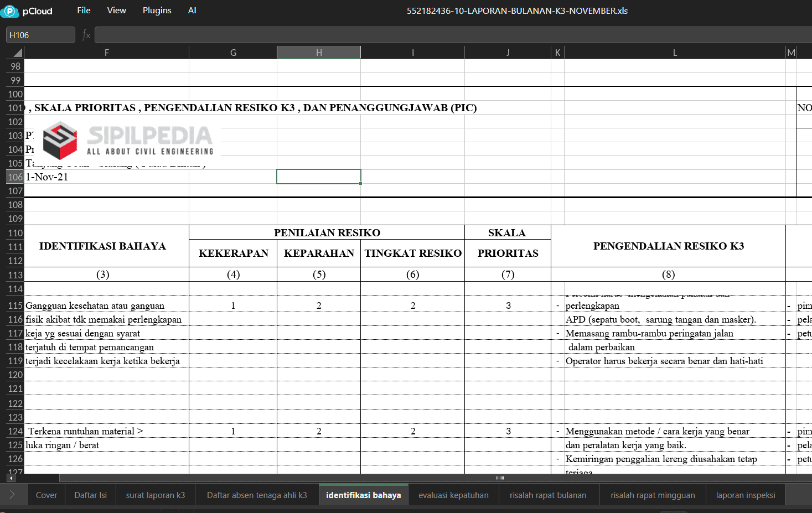Open the Plugins menu
812x513 pixels.
157,11
